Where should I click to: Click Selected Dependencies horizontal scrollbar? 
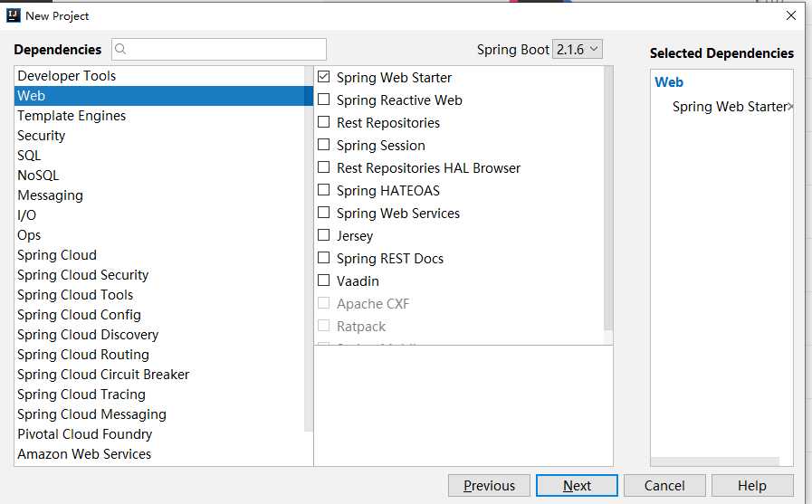(715, 461)
